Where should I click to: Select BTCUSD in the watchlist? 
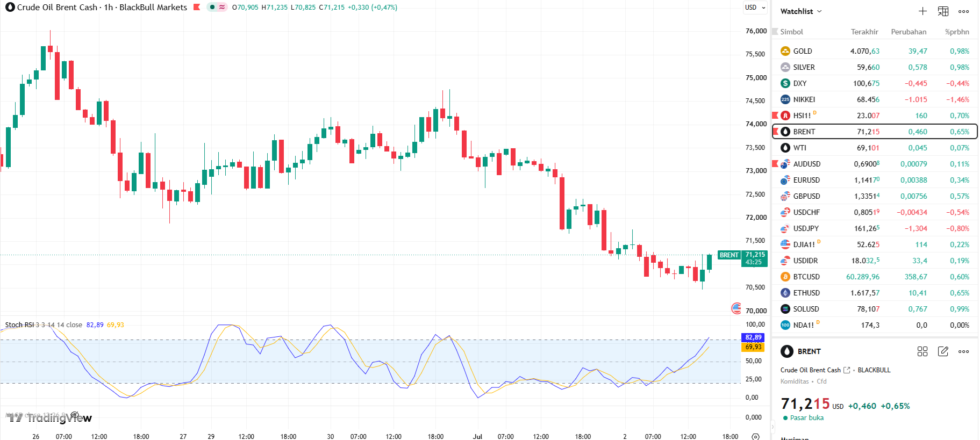pyautogui.click(x=875, y=277)
